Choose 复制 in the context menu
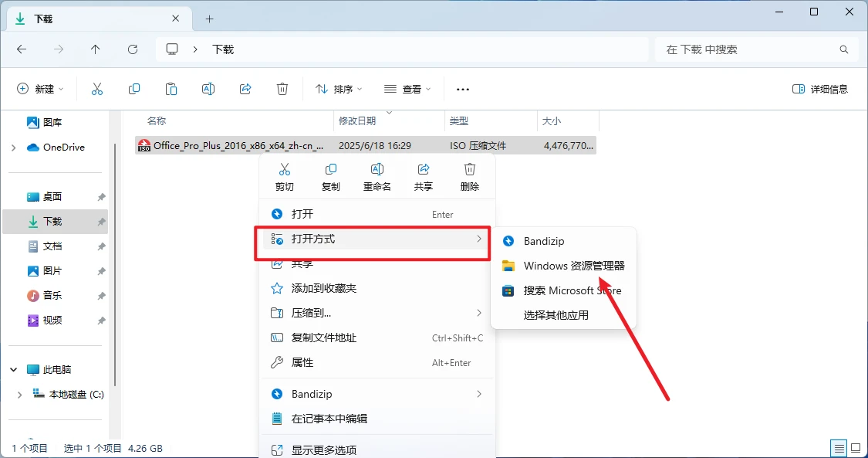Viewport: 868px width, 458px height. (330, 177)
